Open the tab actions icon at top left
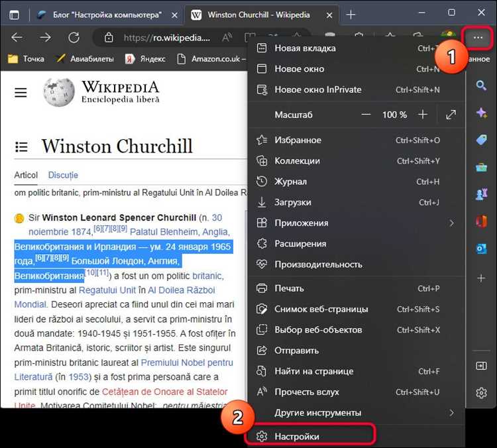The width and height of the screenshot is (497, 448). tap(15, 15)
